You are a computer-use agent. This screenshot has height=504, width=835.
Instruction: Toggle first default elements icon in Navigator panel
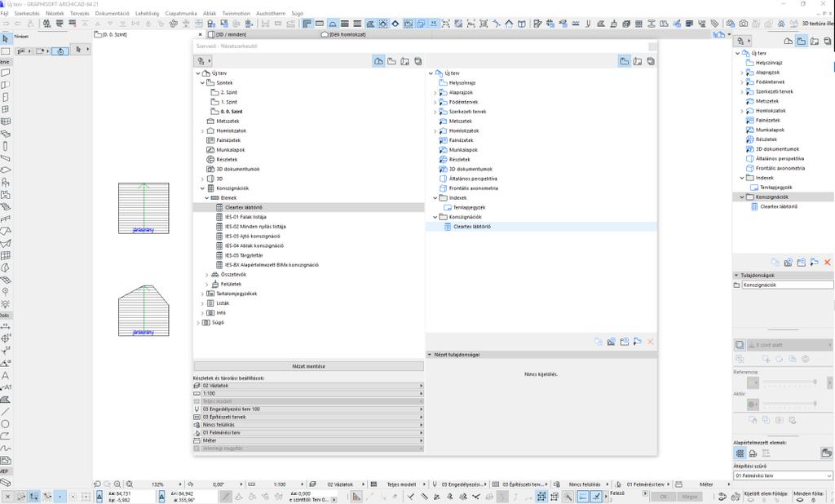[740, 453]
